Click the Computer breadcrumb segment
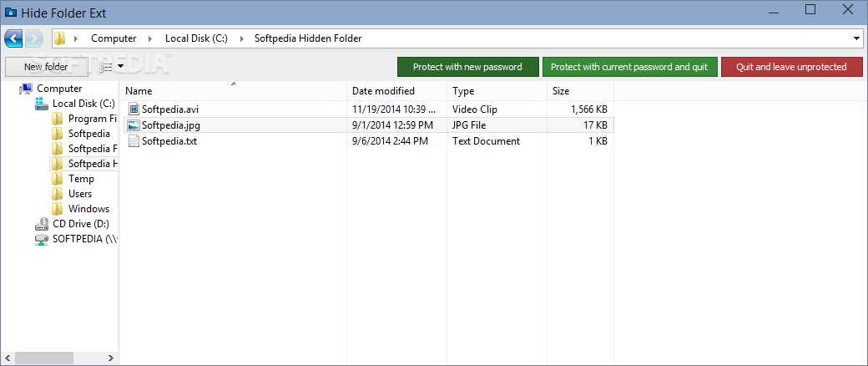Screen dimensions: 868x366 point(114,38)
